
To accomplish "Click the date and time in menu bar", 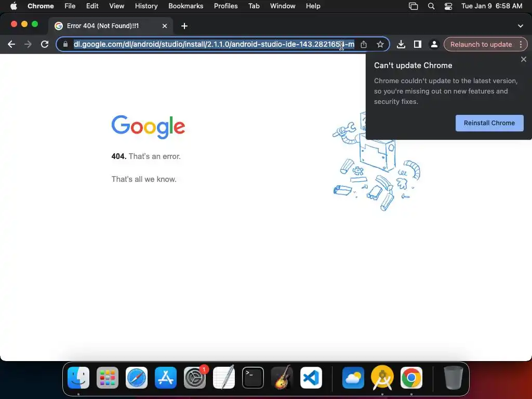I will [x=491, y=6].
